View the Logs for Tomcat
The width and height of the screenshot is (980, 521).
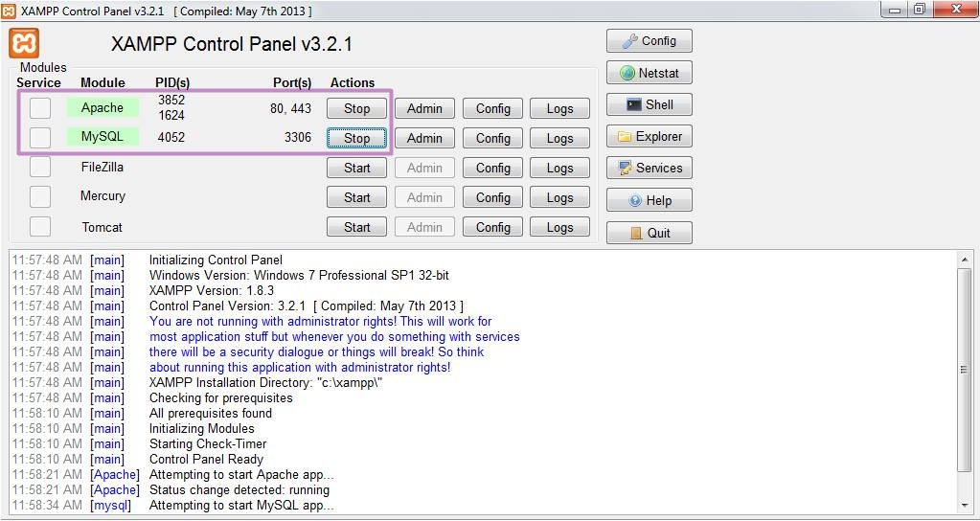click(x=559, y=228)
